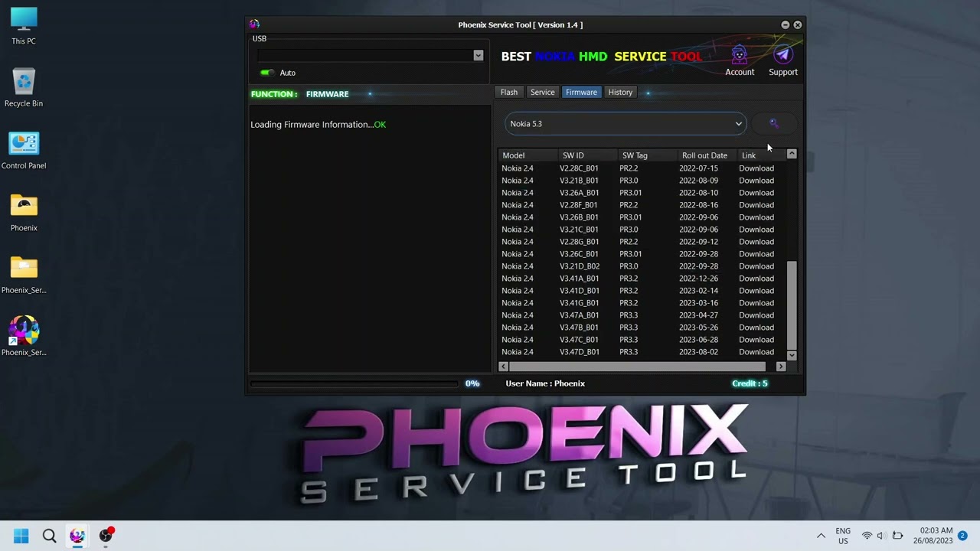Screen dimensions: 980x551
Task: Toggle the Auto USB switch
Action: [267, 73]
